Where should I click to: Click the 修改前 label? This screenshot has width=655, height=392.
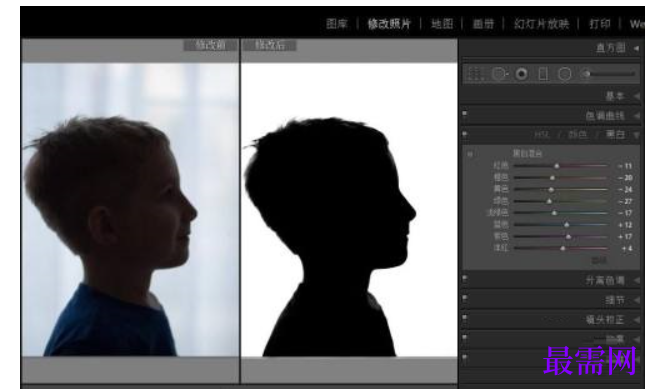tap(211, 45)
